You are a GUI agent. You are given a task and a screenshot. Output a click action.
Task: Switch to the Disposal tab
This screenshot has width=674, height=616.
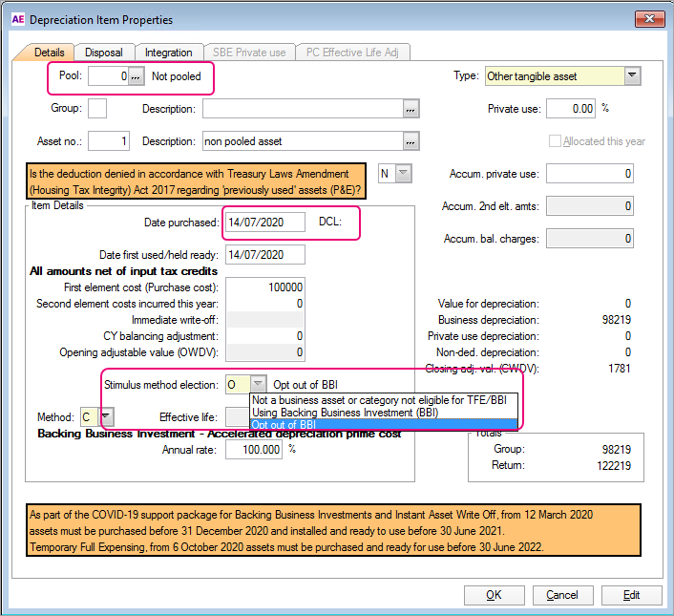point(103,53)
